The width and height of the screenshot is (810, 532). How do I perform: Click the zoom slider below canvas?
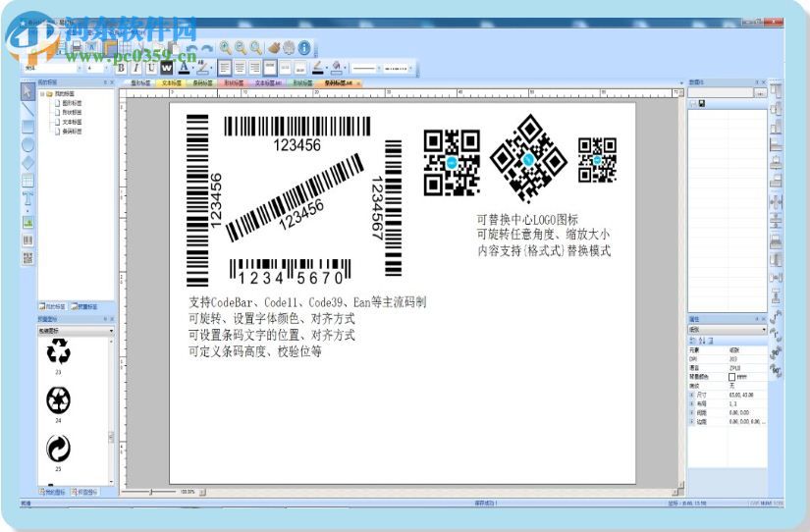point(151,492)
